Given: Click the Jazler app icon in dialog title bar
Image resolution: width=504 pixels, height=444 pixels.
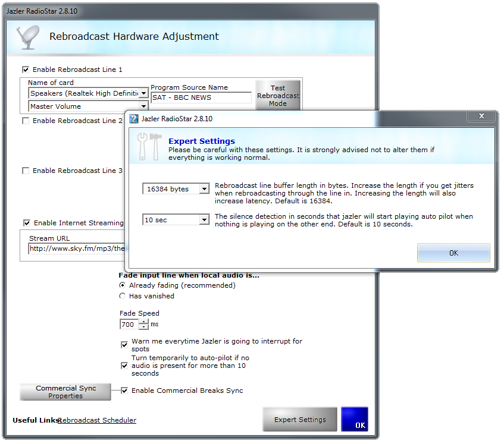Looking at the screenshot, I should click(134, 119).
